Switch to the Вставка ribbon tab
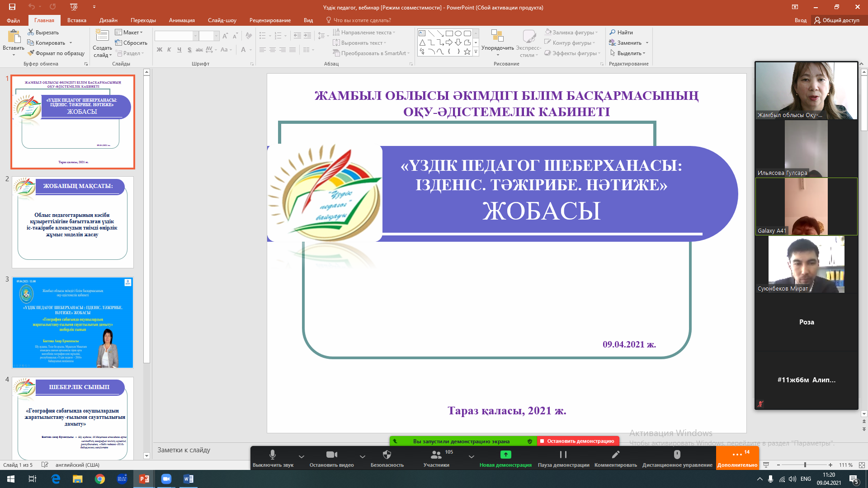Viewport: 868px width, 488px height. (x=76, y=20)
